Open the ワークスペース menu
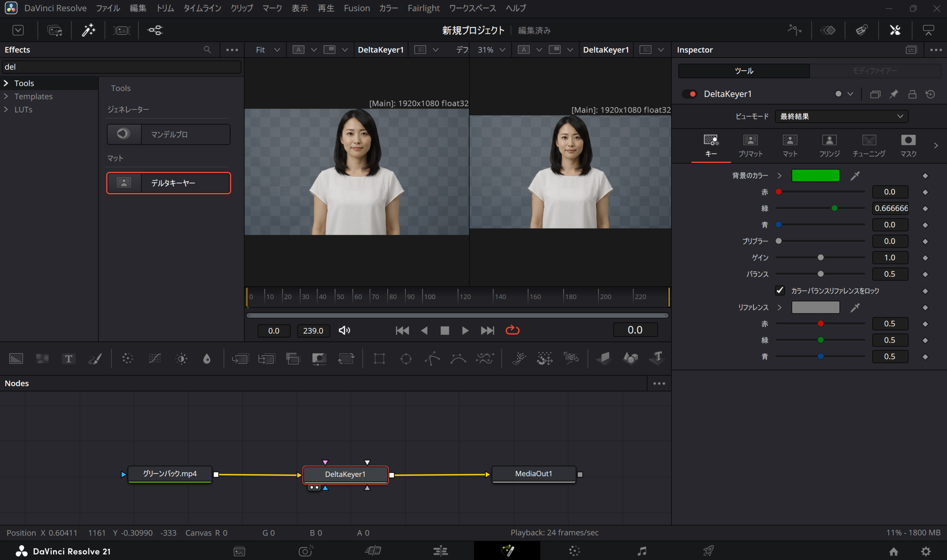 point(472,8)
